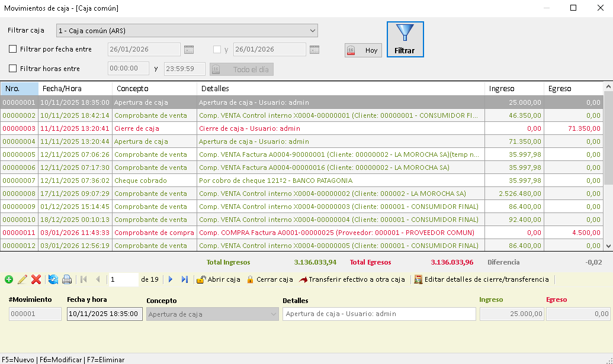The image size is (613, 364).
Task: Click 'Abrir caja' toolbar item
Action: click(x=219, y=279)
